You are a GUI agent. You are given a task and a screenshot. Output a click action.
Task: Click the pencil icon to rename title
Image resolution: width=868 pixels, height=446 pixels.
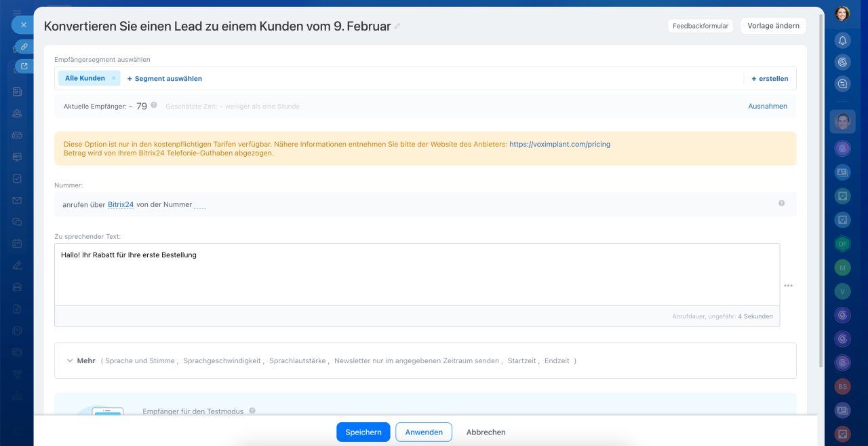point(398,26)
